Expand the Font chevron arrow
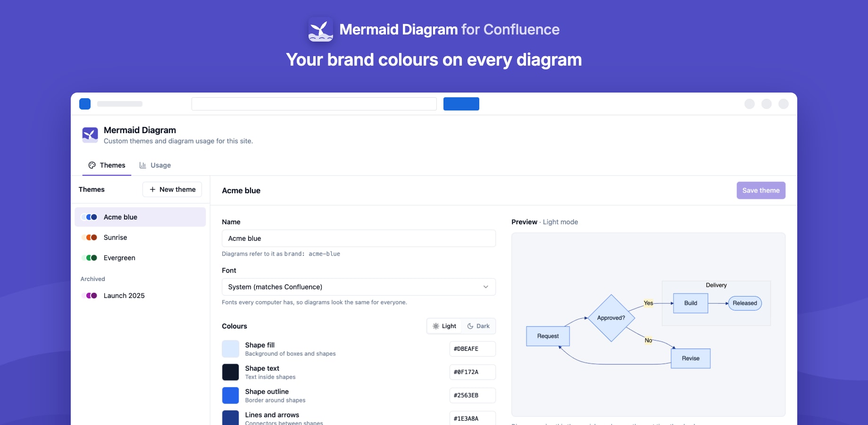The height and width of the screenshot is (425, 868). click(x=486, y=287)
